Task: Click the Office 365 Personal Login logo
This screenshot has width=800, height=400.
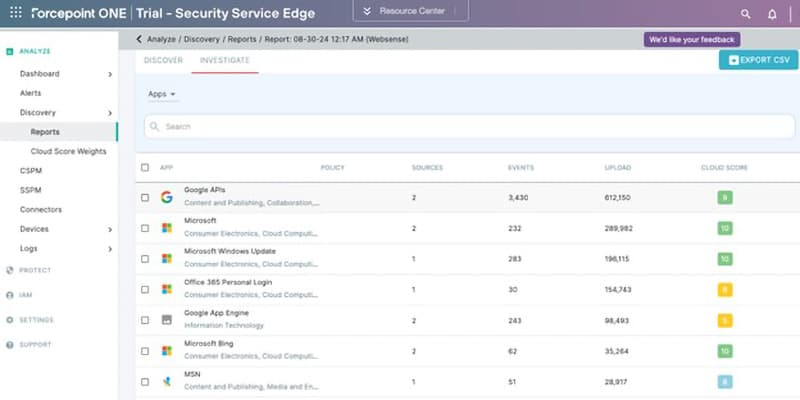Action: tap(167, 289)
